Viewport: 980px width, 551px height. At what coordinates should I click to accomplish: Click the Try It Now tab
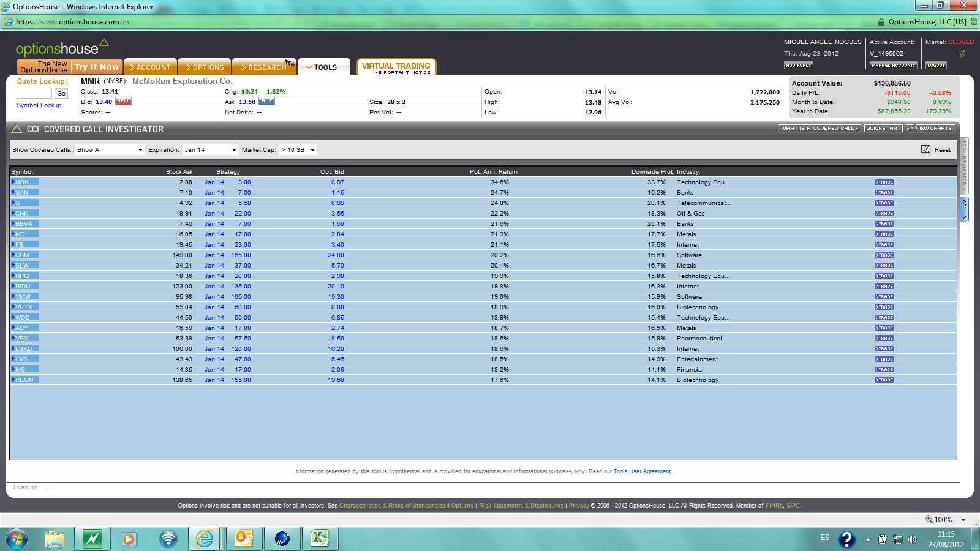tap(97, 67)
